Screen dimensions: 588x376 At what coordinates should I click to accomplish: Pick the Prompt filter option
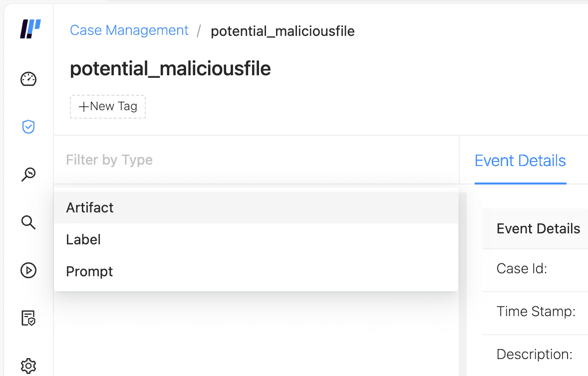click(89, 271)
